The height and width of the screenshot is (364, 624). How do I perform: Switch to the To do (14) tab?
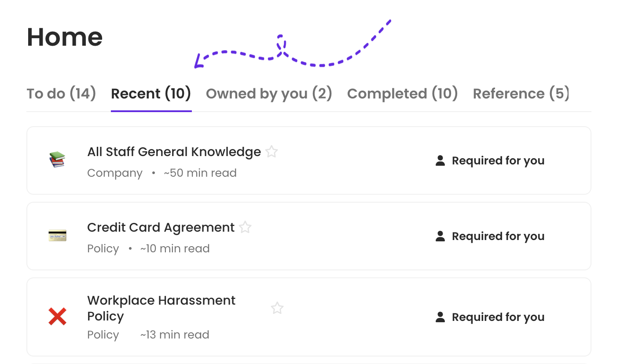[61, 94]
